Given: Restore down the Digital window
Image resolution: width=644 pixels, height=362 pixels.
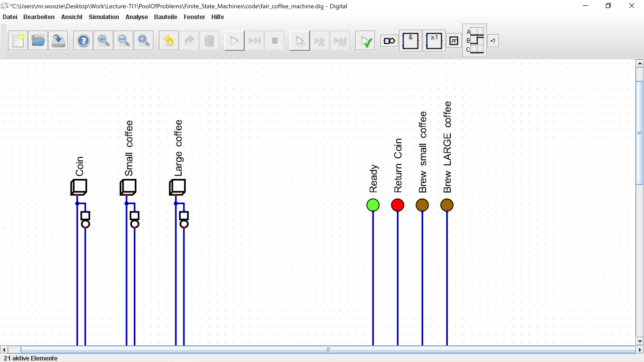Looking at the screenshot, I should coord(608,6).
